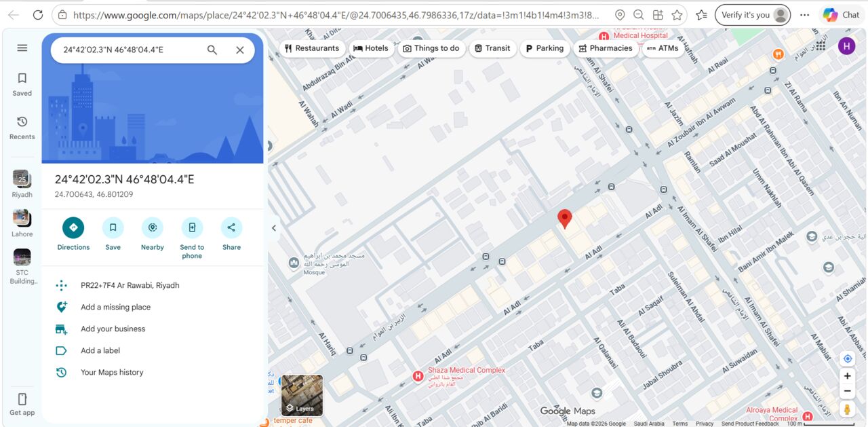Filter map by Restaurants
Viewport: 868px width, 427px height.
click(x=312, y=48)
